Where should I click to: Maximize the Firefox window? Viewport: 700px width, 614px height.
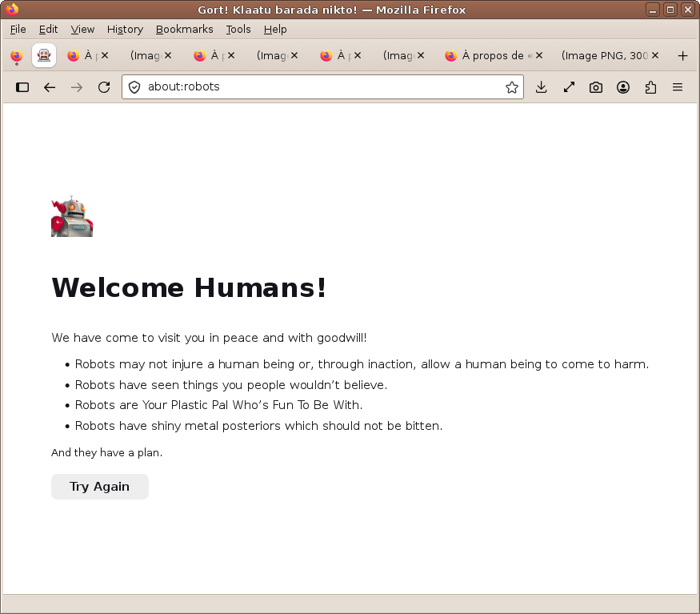click(670, 10)
